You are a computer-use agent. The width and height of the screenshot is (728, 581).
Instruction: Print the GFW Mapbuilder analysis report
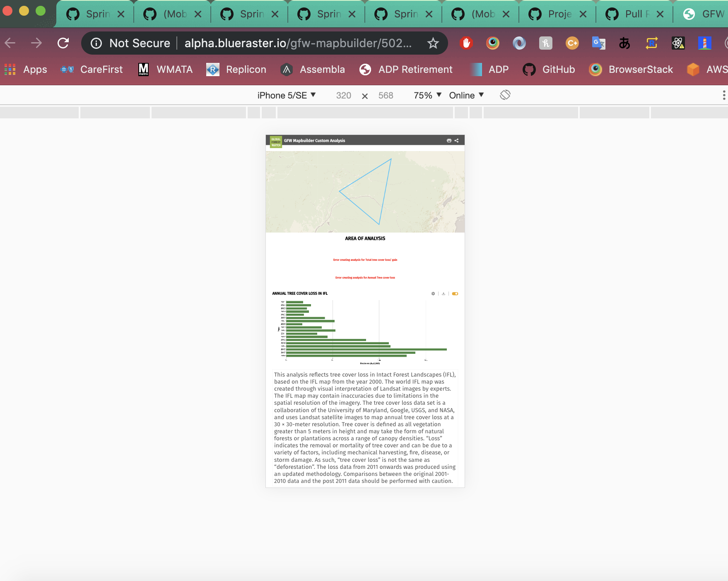[449, 141]
